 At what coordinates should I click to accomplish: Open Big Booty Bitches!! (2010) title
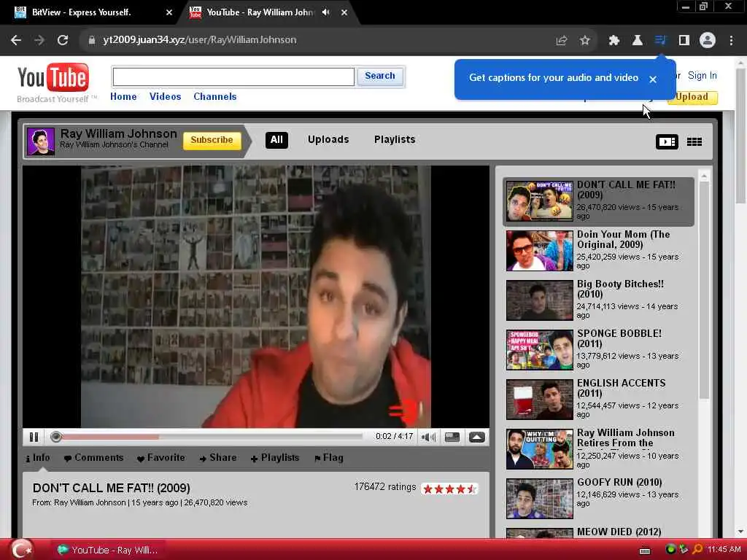pos(620,289)
